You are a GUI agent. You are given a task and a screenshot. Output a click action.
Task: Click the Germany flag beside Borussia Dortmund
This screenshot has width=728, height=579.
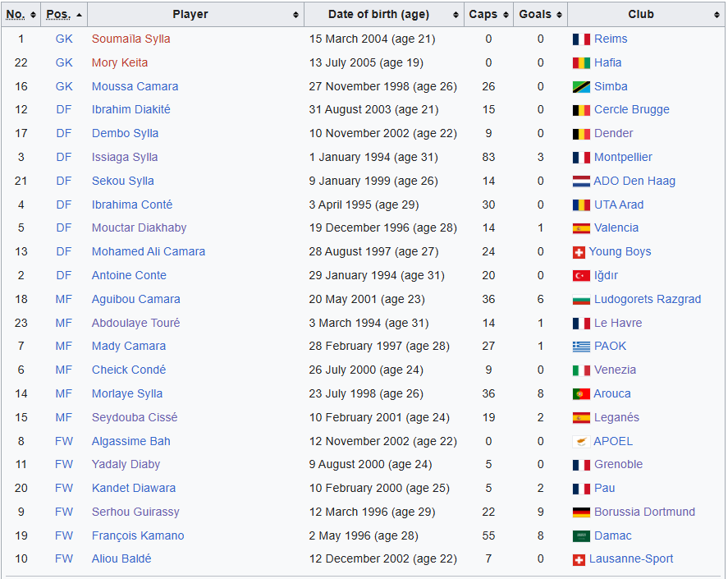click(x=581, y=512)
